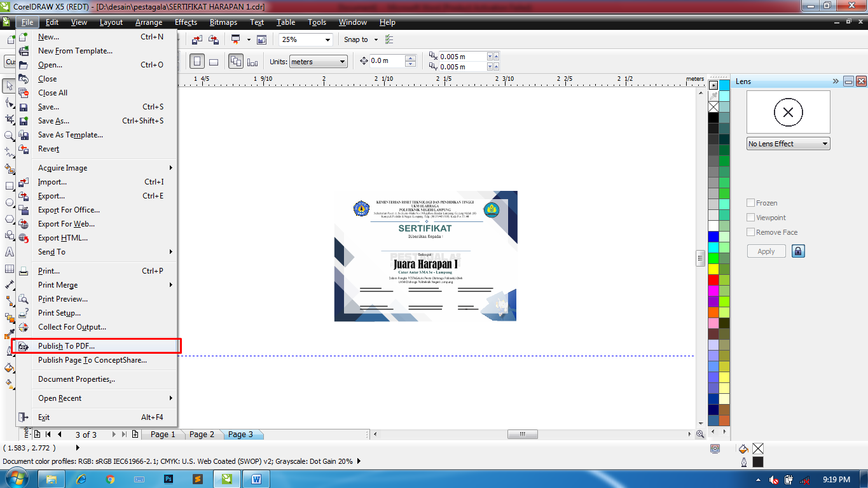Click the lock button beside Apply

(x=798, y=251)
